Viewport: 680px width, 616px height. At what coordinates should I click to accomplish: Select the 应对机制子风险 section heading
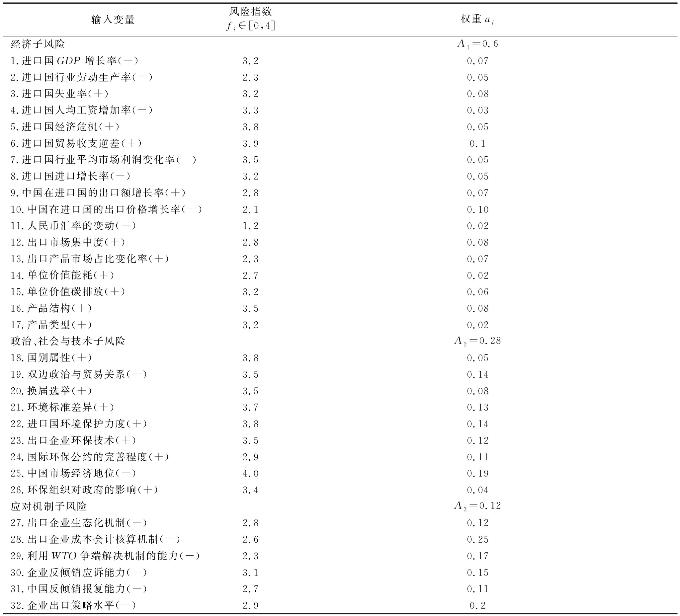click(x=48, y=506)
